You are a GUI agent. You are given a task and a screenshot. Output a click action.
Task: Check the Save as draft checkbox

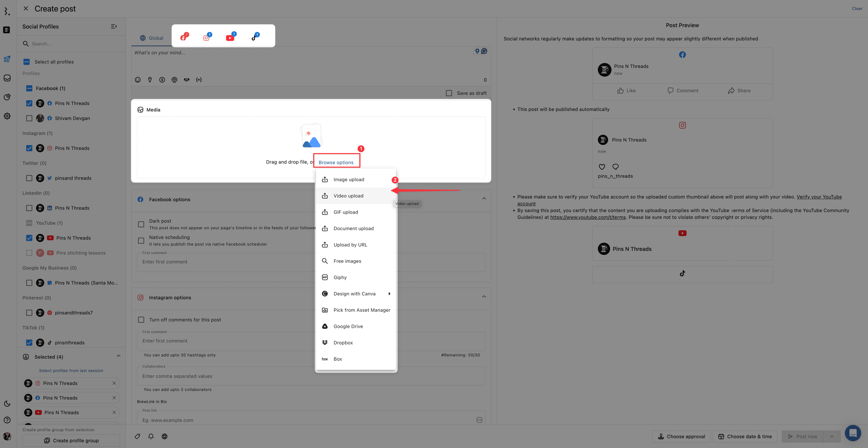pos(449,93)
